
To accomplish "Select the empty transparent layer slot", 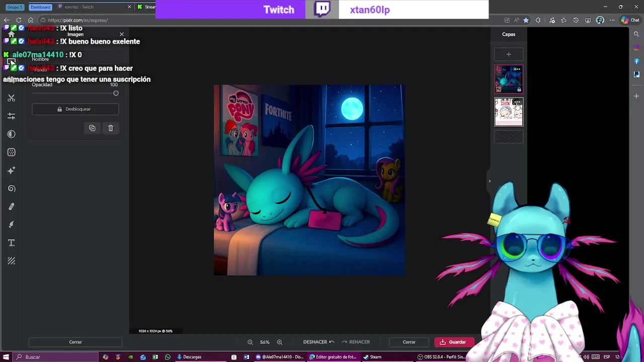I will 509,137.
